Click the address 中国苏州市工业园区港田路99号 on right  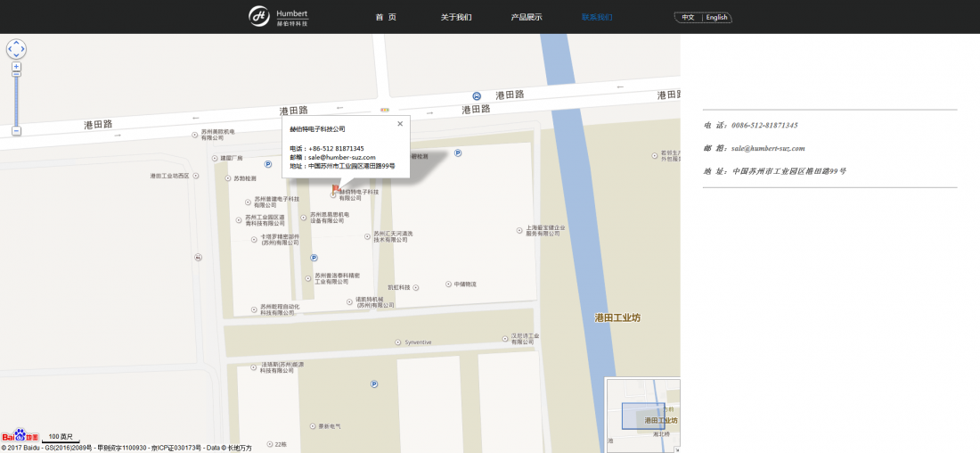coord(789,171)
